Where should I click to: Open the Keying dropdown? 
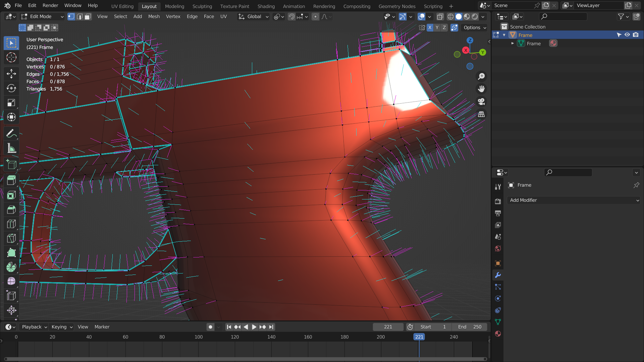pos(62,327)
